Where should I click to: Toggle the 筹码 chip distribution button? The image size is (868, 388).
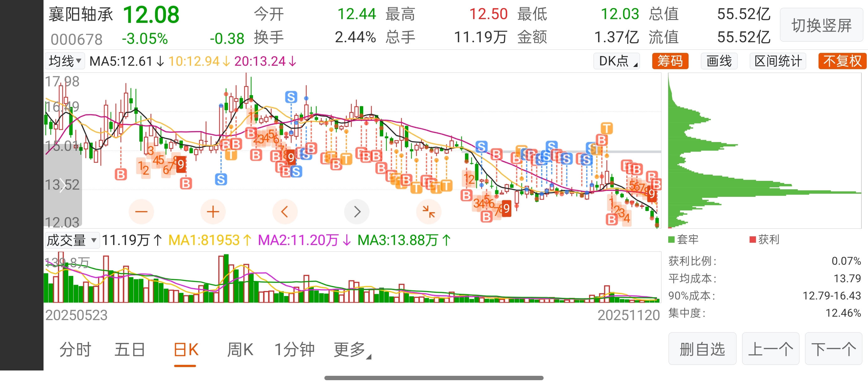[670, 61]
